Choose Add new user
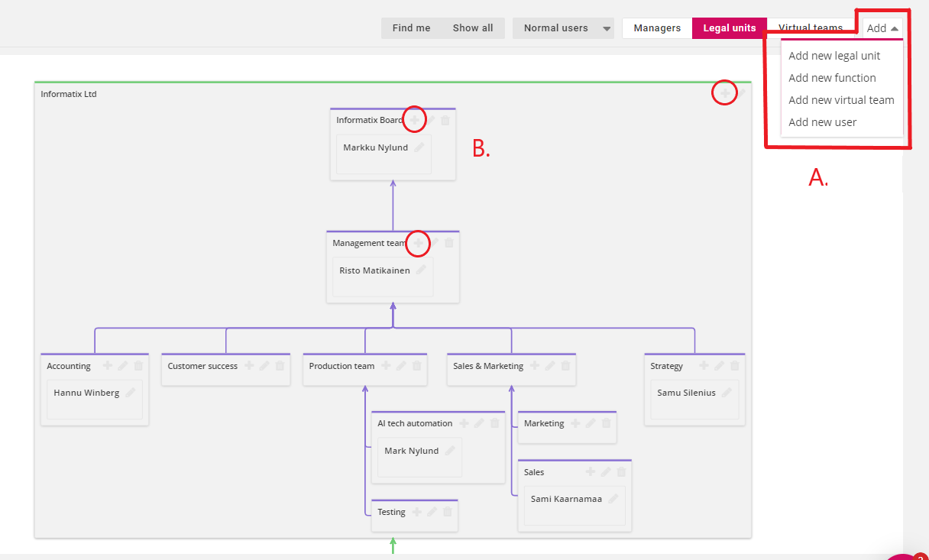This screenshot has width=929, height=560. point(823,122)
